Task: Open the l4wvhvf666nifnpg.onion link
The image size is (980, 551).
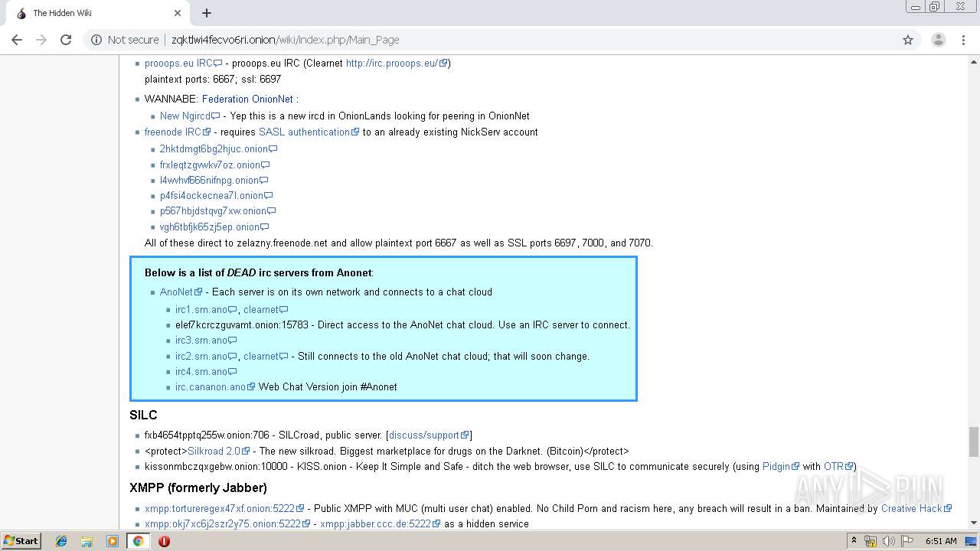Action: coord(214,180)
